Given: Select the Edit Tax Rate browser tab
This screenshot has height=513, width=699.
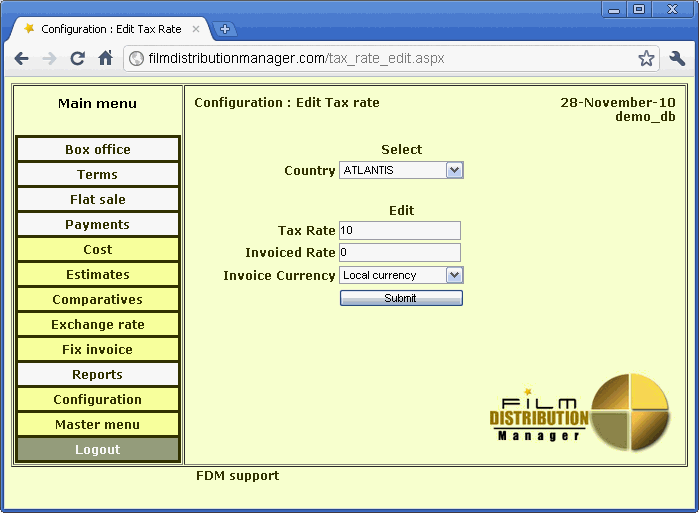Looking at the screenshot, I should point(110,29).
